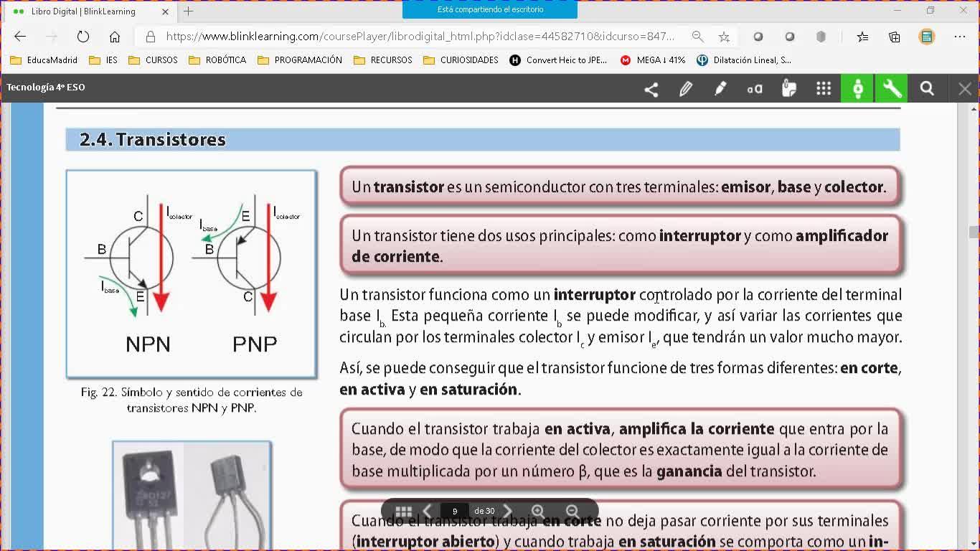
Task: Click the first round extension icon
Action: click(758, 37)
